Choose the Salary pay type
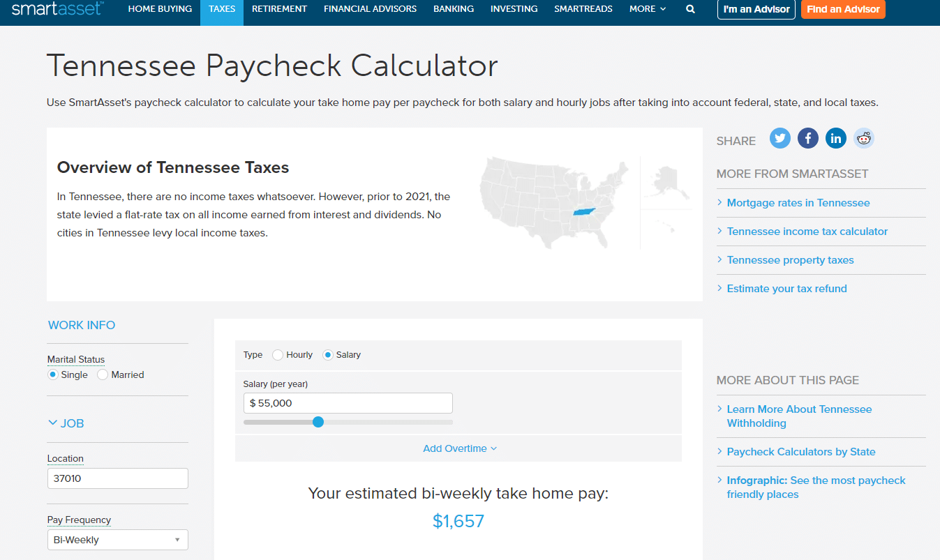Viewport: 940px width, 560px height. (328, 355)
